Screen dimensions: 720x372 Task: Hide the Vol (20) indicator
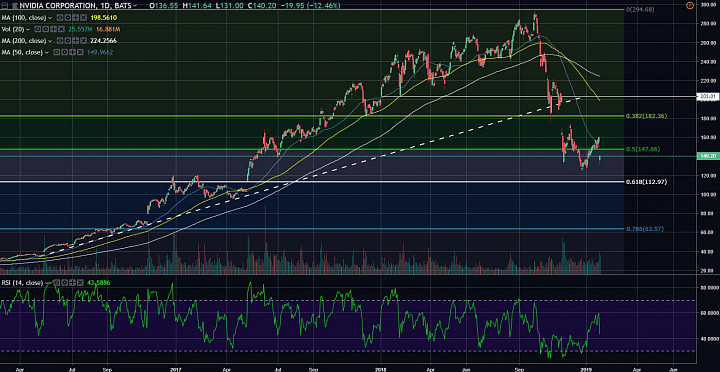38,29
